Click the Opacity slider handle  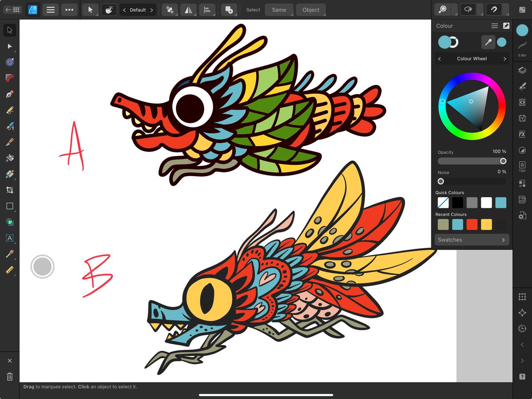point(503,161)
